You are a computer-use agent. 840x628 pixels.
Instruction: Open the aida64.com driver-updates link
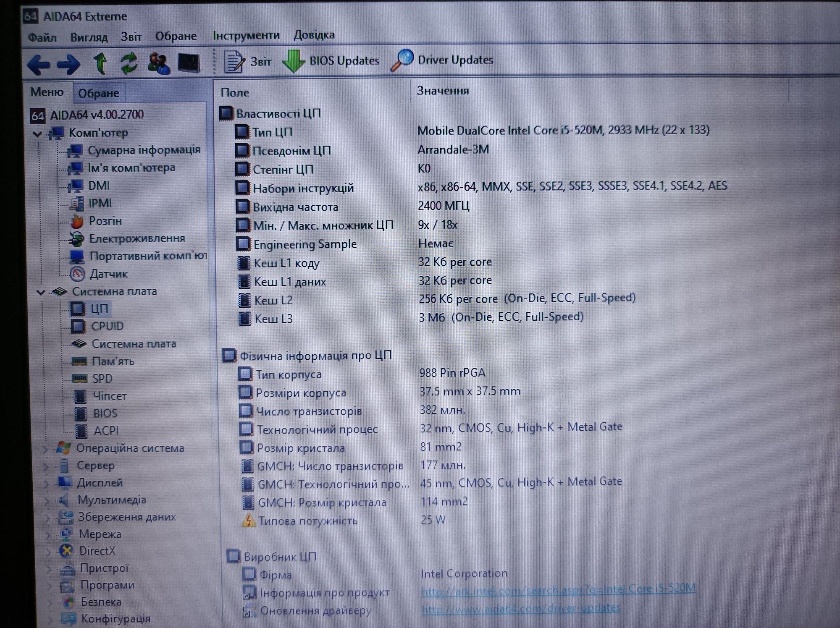pos(521,608)
